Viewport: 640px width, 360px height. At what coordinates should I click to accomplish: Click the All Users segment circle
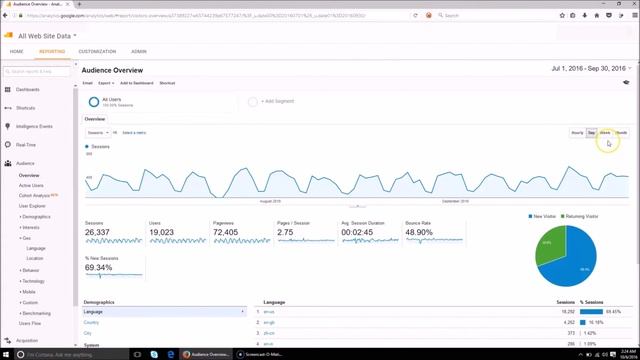[94, 102]
